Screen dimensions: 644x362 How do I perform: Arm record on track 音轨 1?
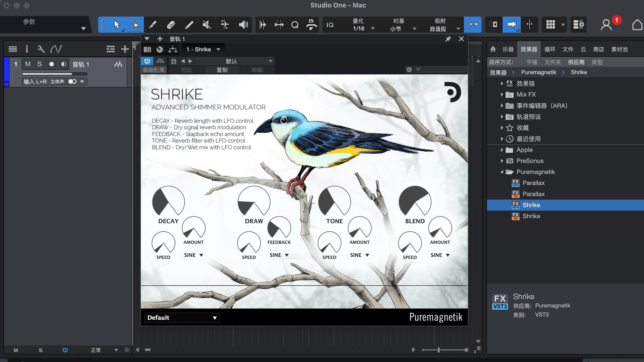coord(51,64)
